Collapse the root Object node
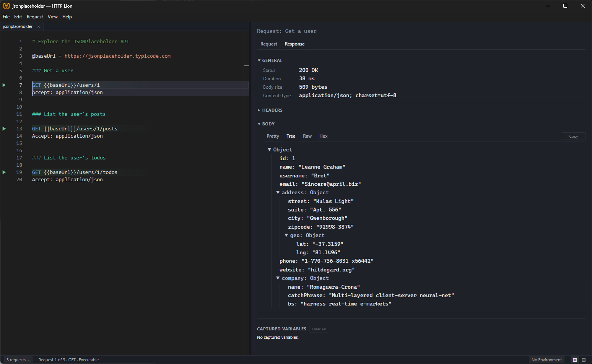The height and width of the screenshot is (364, 592). pos(270,149)
